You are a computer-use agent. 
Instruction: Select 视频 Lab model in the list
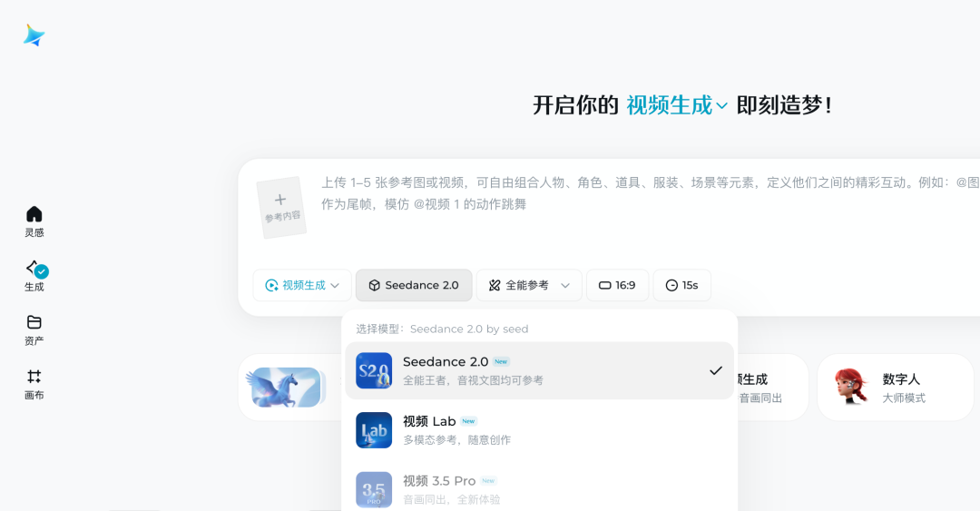(539, 429)
